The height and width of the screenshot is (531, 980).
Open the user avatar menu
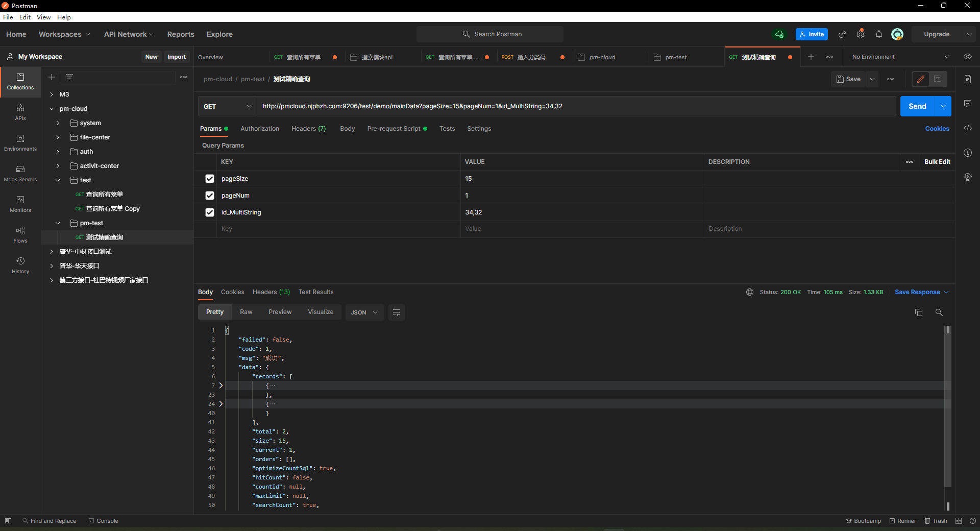pyautogui.click(x=897, y=34)
